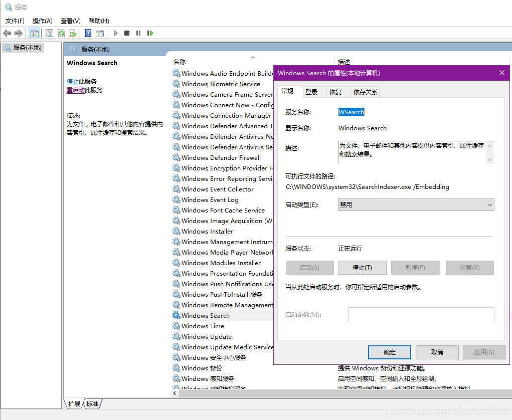Select Windows Event Collector row
The height and width of the screenshot is (420, 512).
[223, 189]
